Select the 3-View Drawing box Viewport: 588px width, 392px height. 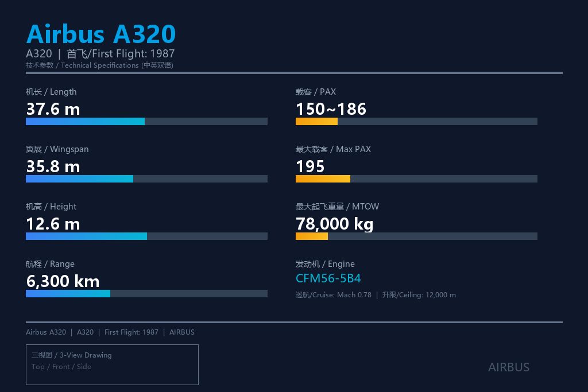[112, 364]
